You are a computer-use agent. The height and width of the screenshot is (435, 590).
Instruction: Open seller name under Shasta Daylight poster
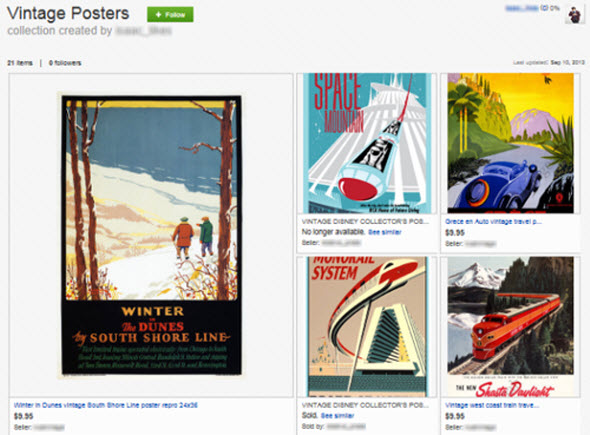[481, 427]
